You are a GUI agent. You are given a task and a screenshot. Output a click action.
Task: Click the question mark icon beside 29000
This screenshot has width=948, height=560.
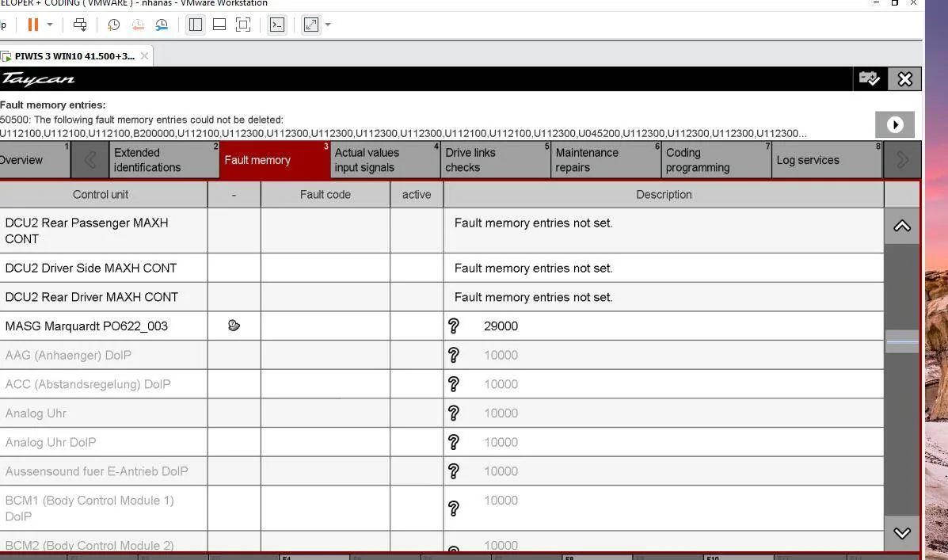454,326
